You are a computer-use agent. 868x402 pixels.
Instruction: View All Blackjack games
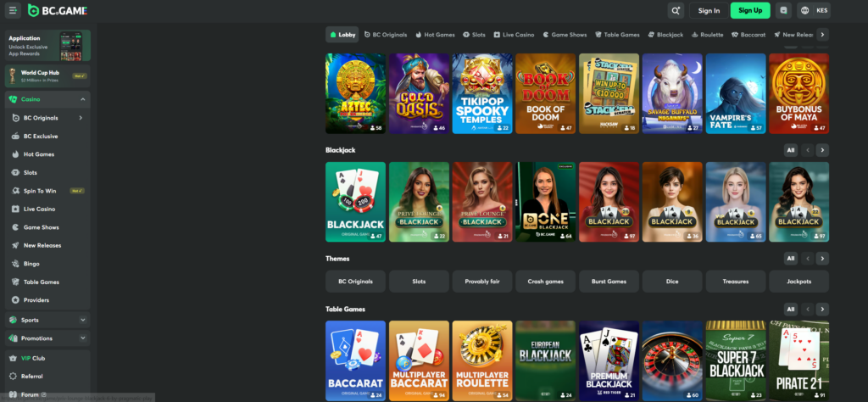pos(791,150)
